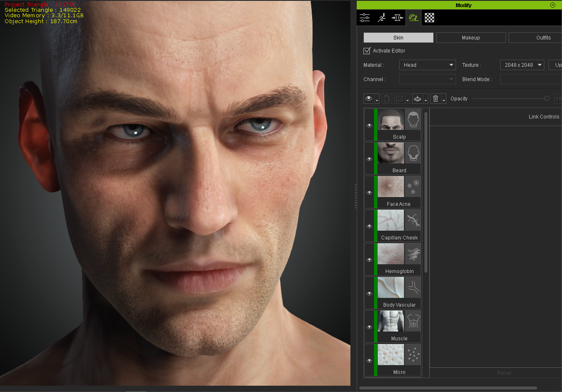
Task: Click the Link Controls label
Action: (544, 117)
